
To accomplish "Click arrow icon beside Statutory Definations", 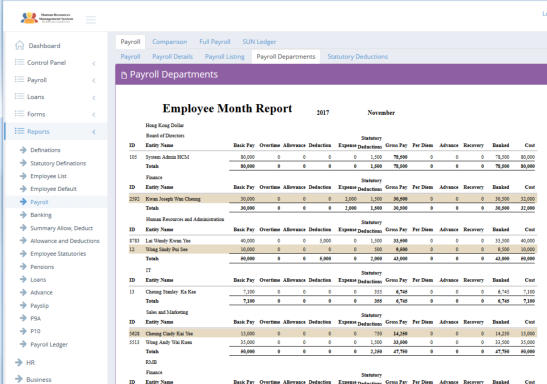I will pos(23,163).
